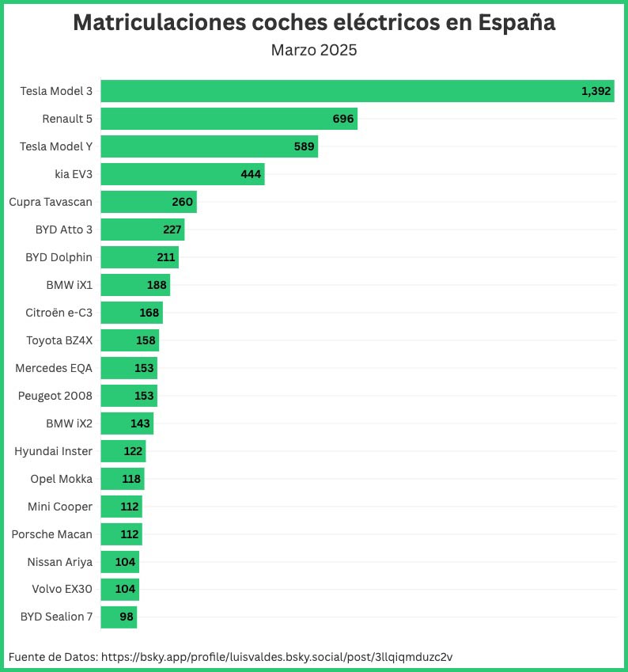Click the Citroën e-C3 axis label
Viewport: 628px width, 672px height.
tap(59, 313)
